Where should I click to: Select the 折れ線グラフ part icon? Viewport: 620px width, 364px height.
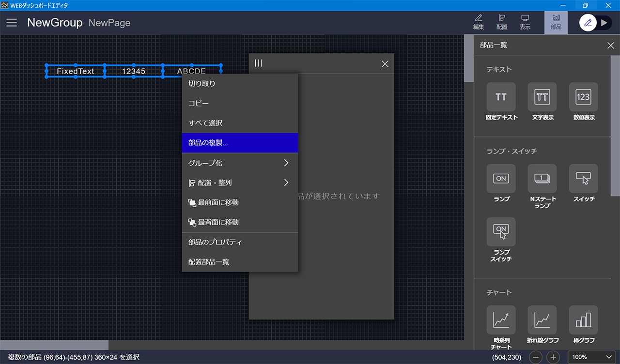pos(542,320)
